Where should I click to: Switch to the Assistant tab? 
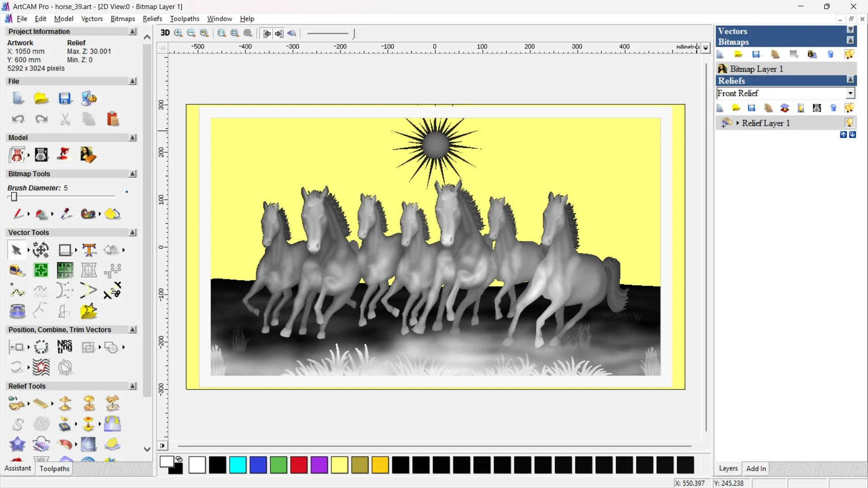point(17,468)
